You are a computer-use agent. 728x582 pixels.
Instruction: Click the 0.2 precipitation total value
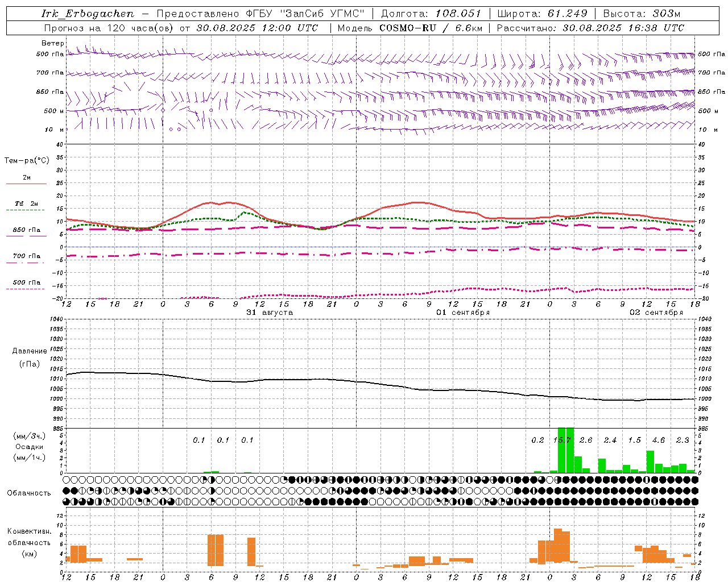pyautogui.click(x=537, y=440)
